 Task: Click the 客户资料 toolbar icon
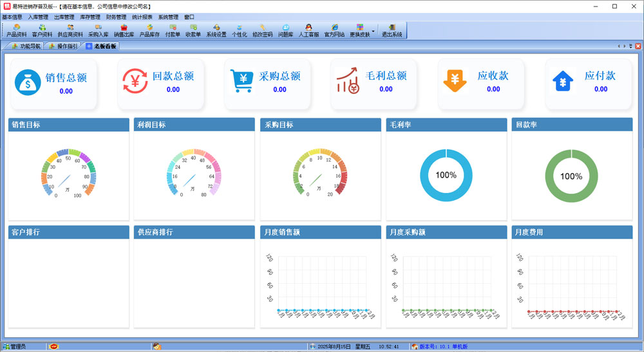pyautogui.click(x=42, y=30)
